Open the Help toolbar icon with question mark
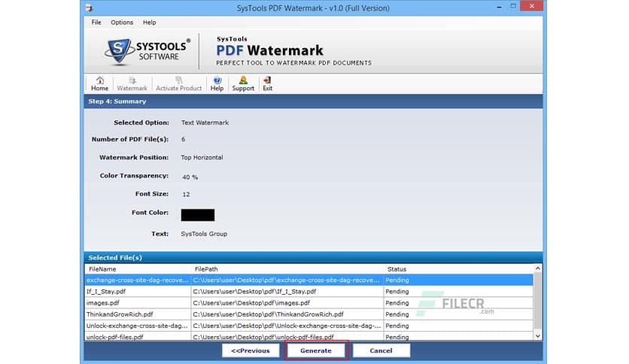The width and height of the screenshot is (629, 364). pyautogui.click(x=217, y=83)
